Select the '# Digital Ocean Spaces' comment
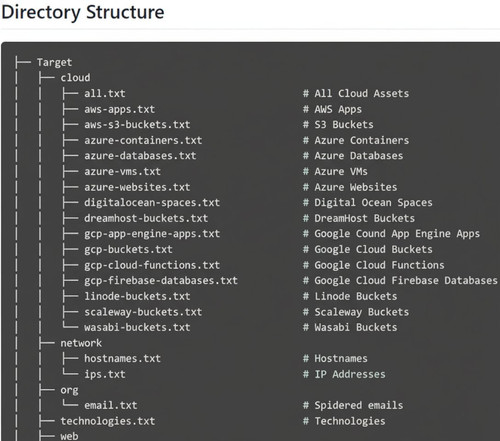The width and height of the screenshot is (500, 441). point(367,202)
